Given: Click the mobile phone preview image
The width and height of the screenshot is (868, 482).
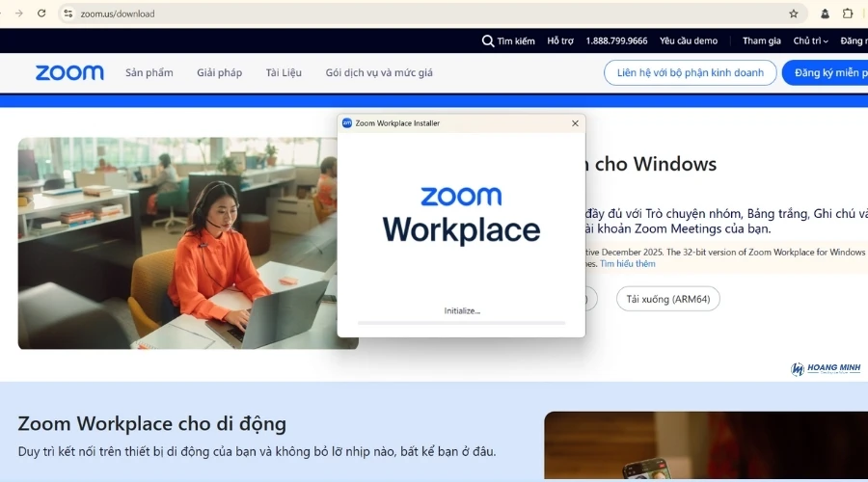Looking at the screenshot, I should click(x=706, y=445).
